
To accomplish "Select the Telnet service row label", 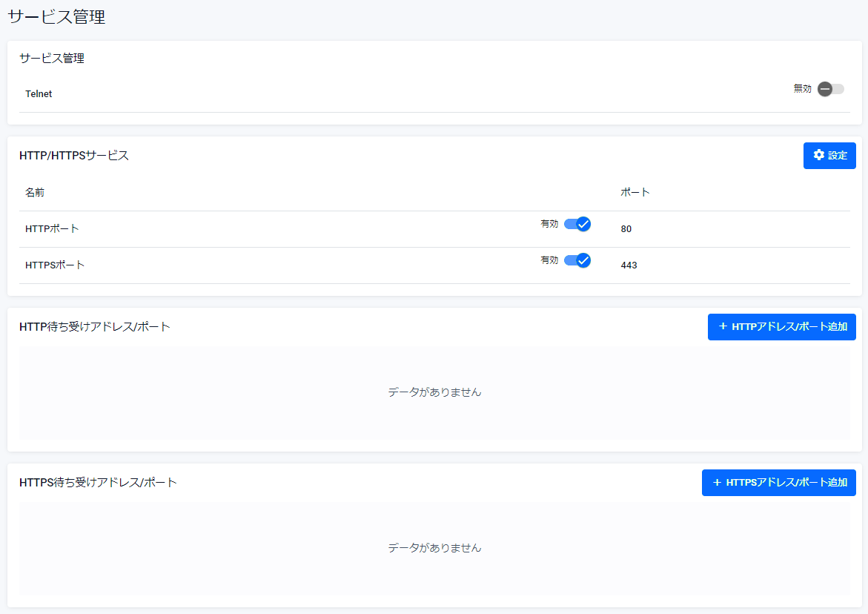I will point(39,94).
